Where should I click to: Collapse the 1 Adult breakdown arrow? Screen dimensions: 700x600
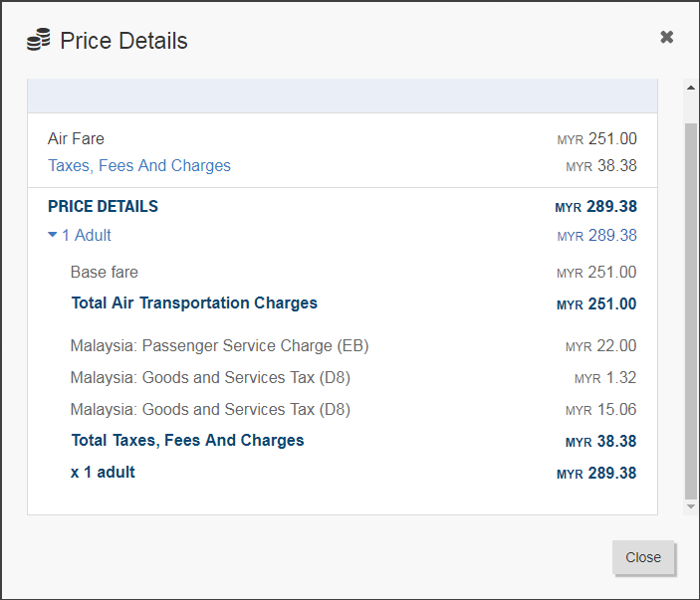tap(52, 235)
